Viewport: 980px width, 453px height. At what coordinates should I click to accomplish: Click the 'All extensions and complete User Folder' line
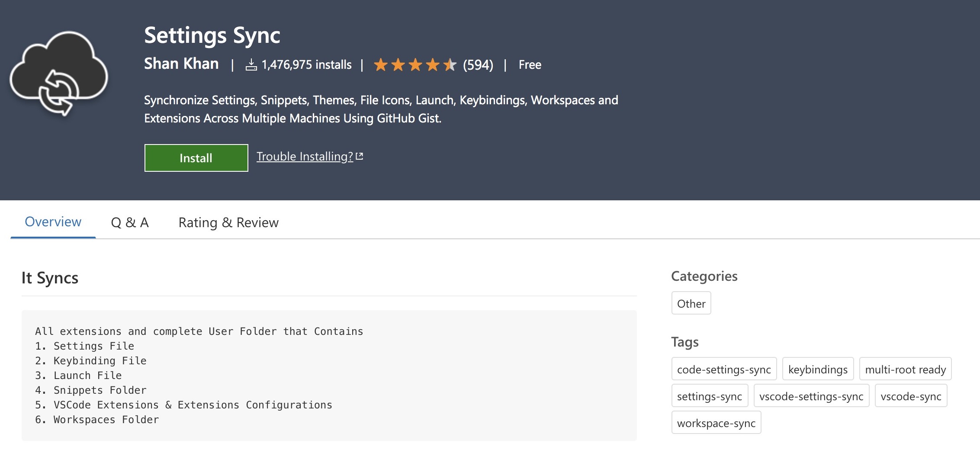pyautogui.click(x=199, y=331)
